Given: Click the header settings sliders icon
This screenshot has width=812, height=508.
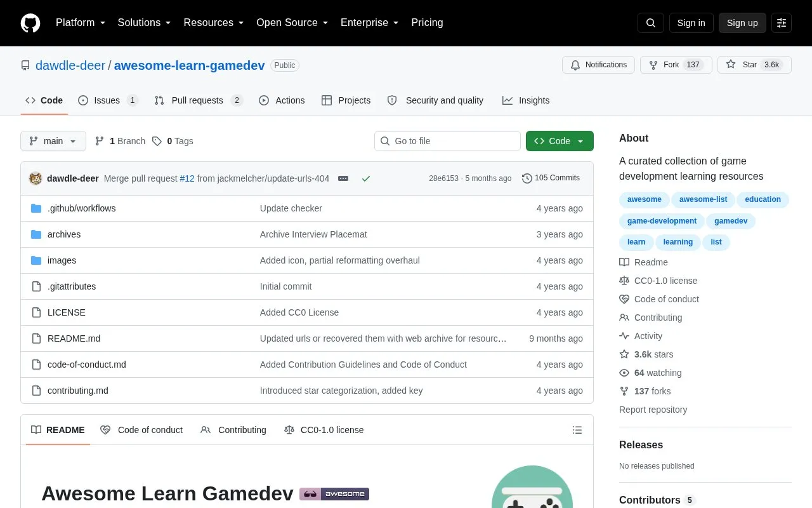Looking at the screenshot, I should click(782, 23).
